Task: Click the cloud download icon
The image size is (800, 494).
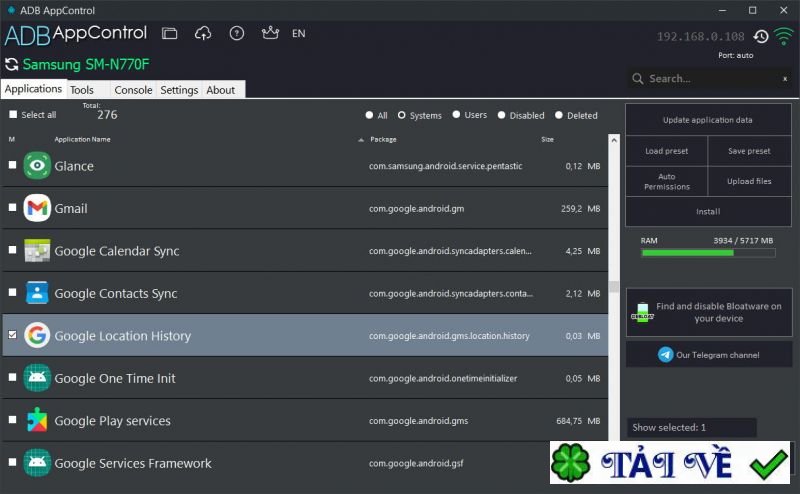Action: click(203, 33)
